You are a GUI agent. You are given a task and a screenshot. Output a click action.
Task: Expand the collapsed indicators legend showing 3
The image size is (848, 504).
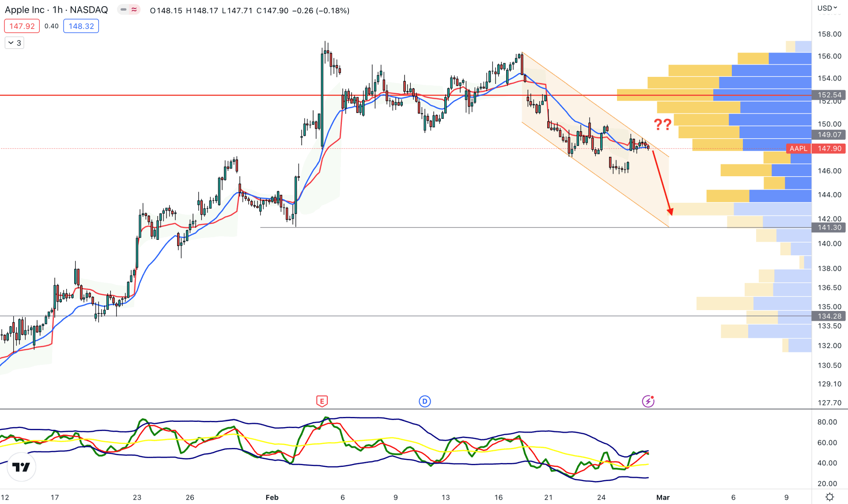click(x=14, y=43)
